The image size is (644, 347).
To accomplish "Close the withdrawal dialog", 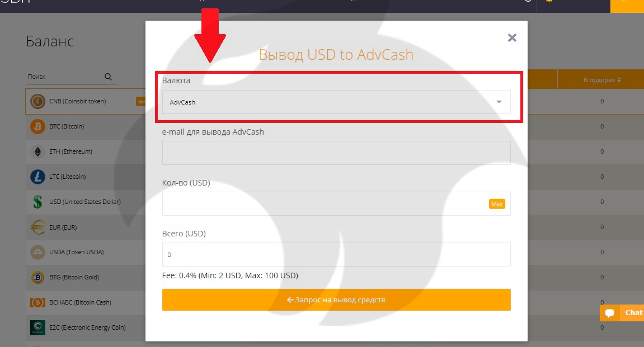I will pos(511,38).
